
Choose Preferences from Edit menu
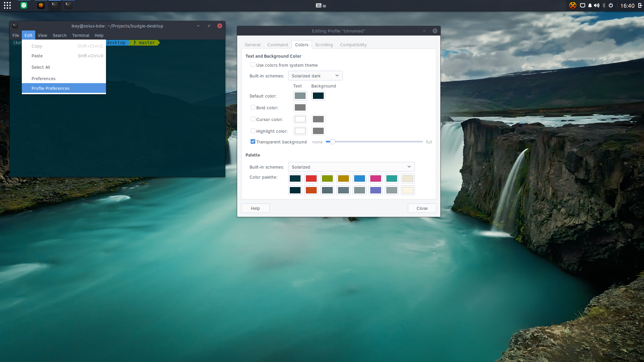(64, 79)
